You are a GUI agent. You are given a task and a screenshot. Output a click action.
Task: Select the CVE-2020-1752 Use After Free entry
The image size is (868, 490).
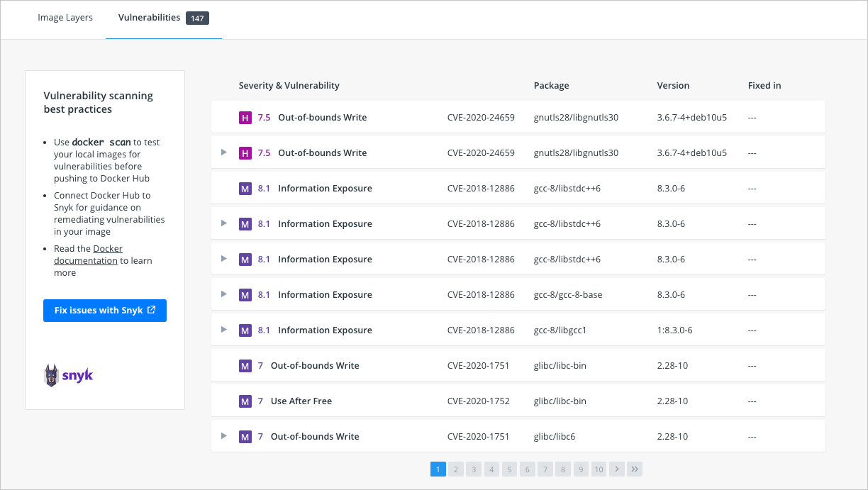point(478,401)
